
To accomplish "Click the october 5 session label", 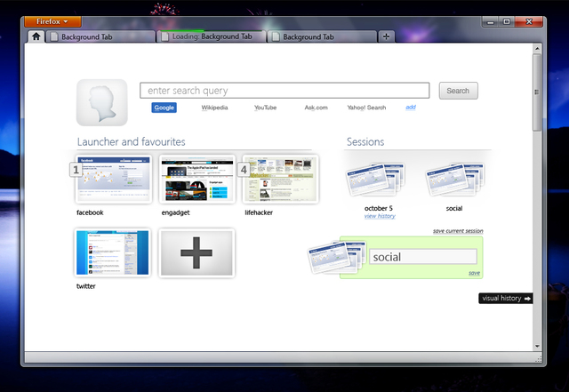I will (379, 208).
